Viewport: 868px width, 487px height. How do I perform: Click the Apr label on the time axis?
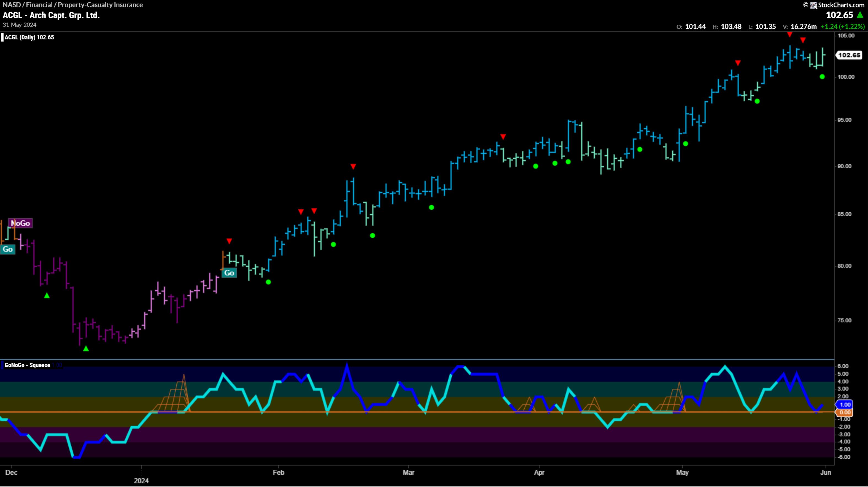pos(539,472)
